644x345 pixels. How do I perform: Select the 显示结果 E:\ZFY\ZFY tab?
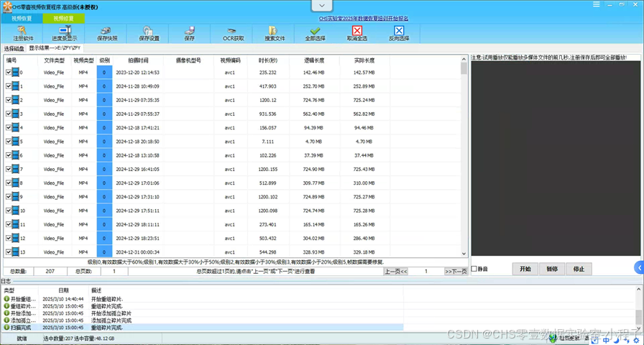click(x=54, y=48)
